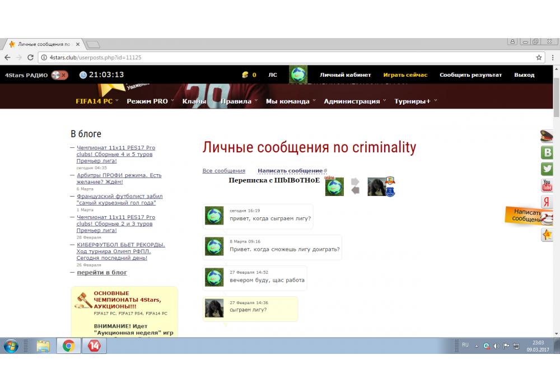Expand the Режим PRO dropdown menu
The image size is (560, 392).
click(150, 101)
